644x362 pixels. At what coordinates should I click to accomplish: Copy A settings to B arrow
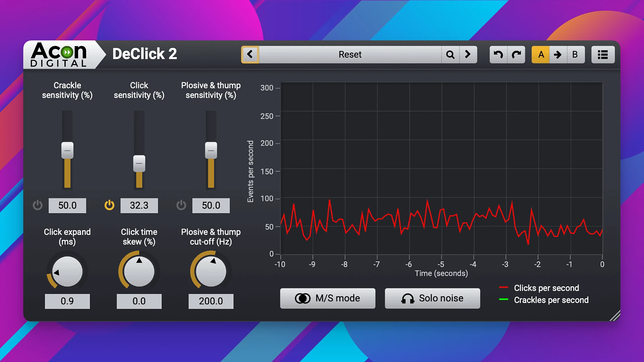(558, 54)
